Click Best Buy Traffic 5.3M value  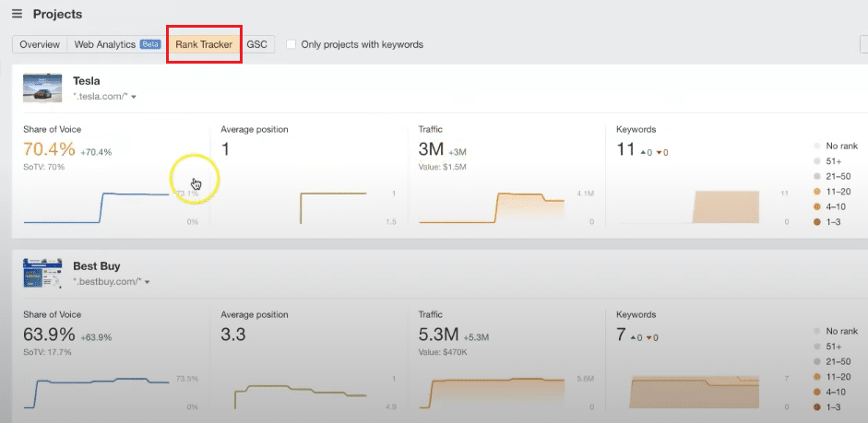439,335
